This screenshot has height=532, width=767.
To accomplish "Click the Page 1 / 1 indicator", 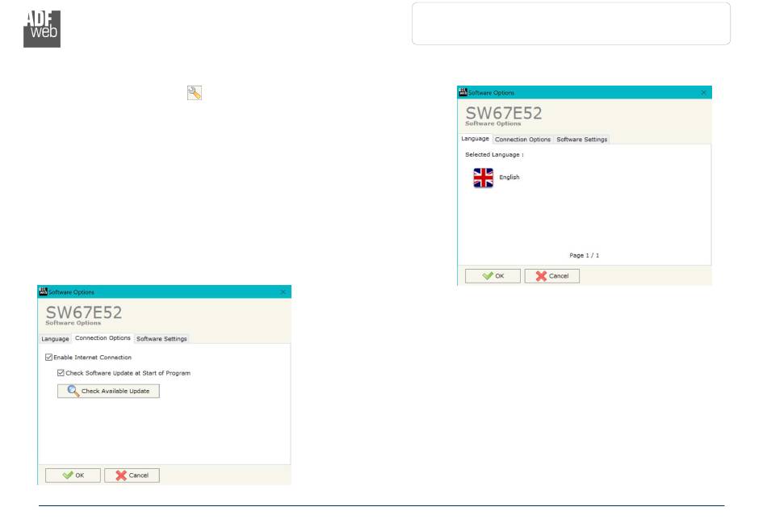I will coord(584,255).
